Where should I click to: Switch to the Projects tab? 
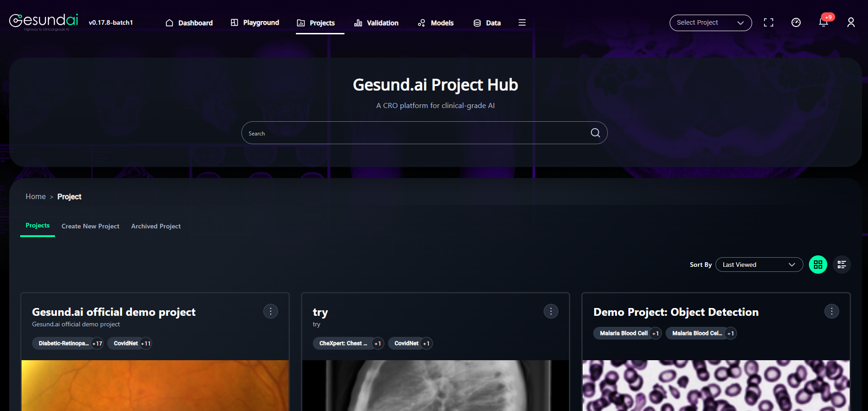[x=38, y=226]
